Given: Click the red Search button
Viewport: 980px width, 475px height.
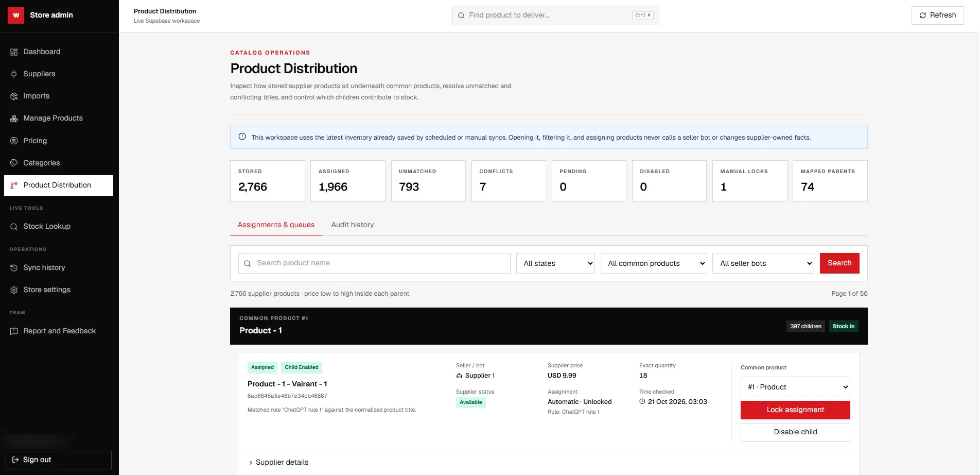Looking at the screenshot, I should (x=839, y=263).
